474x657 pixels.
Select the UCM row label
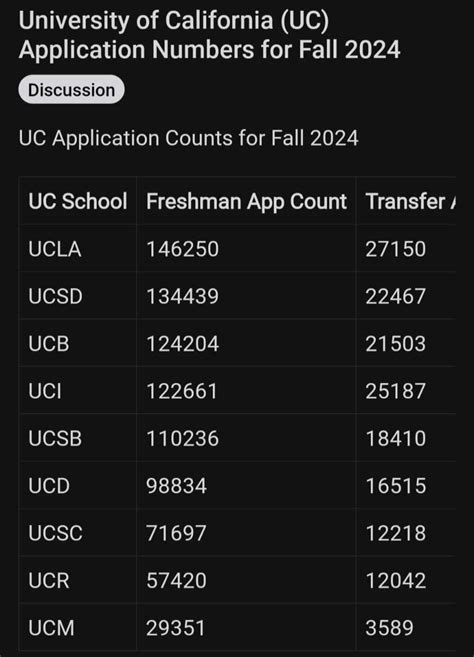click(x=51, y=628)
